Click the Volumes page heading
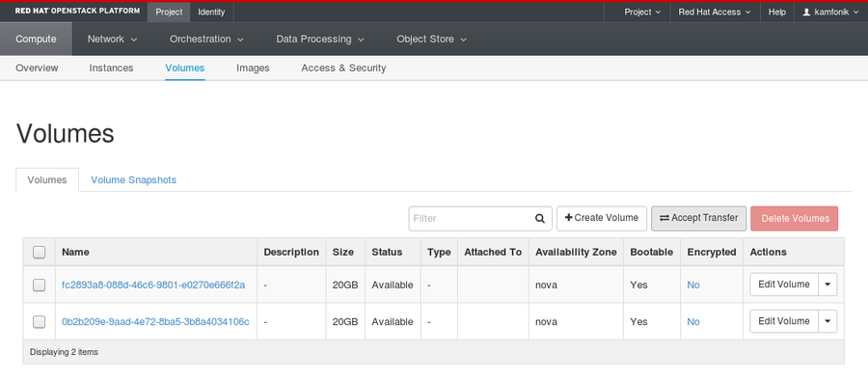The image size is (868, 380). 66,134
